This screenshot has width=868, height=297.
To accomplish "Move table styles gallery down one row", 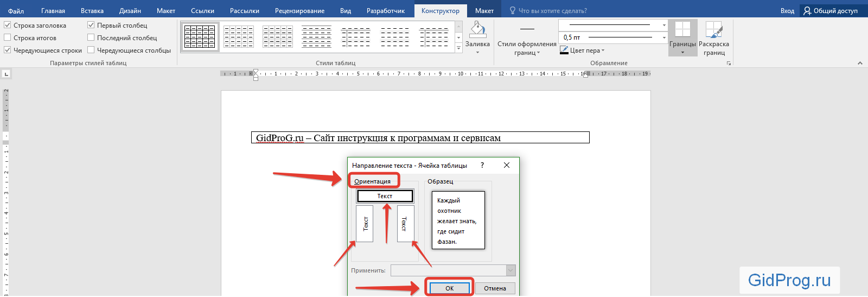I will pyautogui.click(x=459, y=37).
